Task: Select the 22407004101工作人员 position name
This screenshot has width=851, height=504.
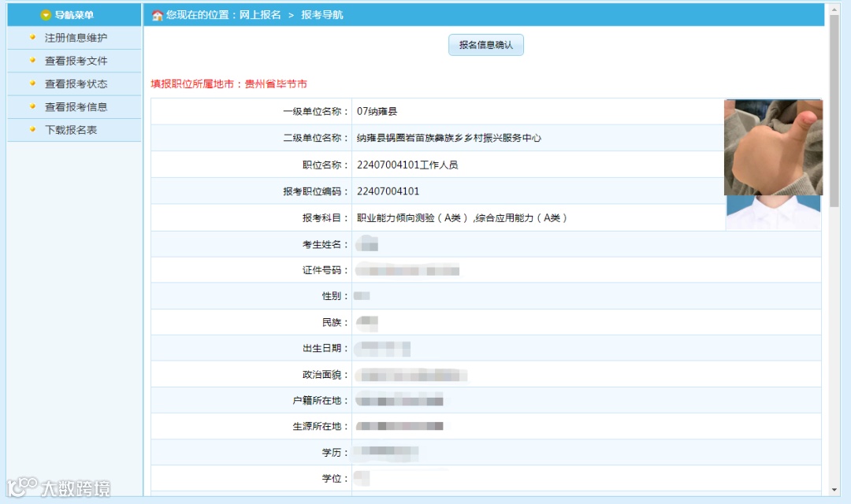Action: [x=407, y=165]
